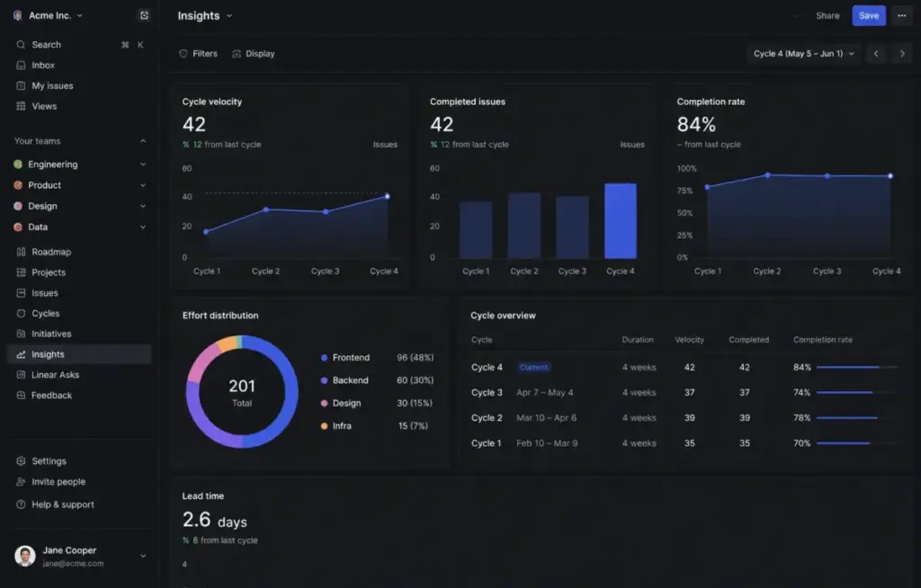Click the Search magnifier icon
Screen dimensions: 921x588
click(21, 45)
